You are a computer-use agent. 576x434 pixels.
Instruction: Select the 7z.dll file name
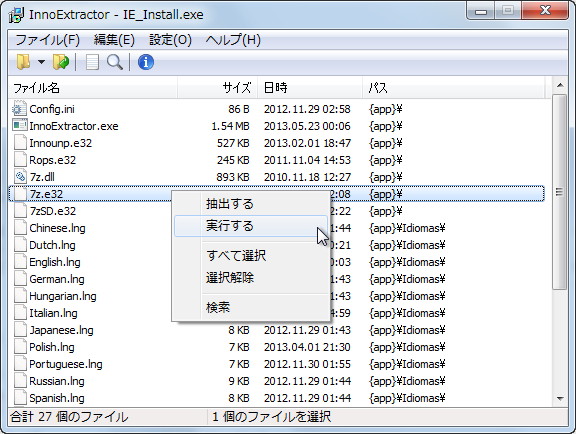42,177
